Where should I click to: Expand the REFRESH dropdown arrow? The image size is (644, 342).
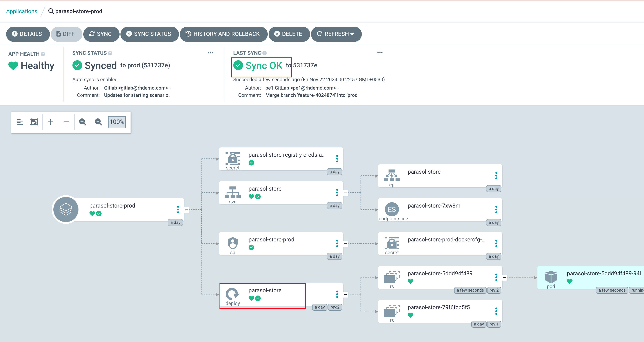(x=353, y=34)
